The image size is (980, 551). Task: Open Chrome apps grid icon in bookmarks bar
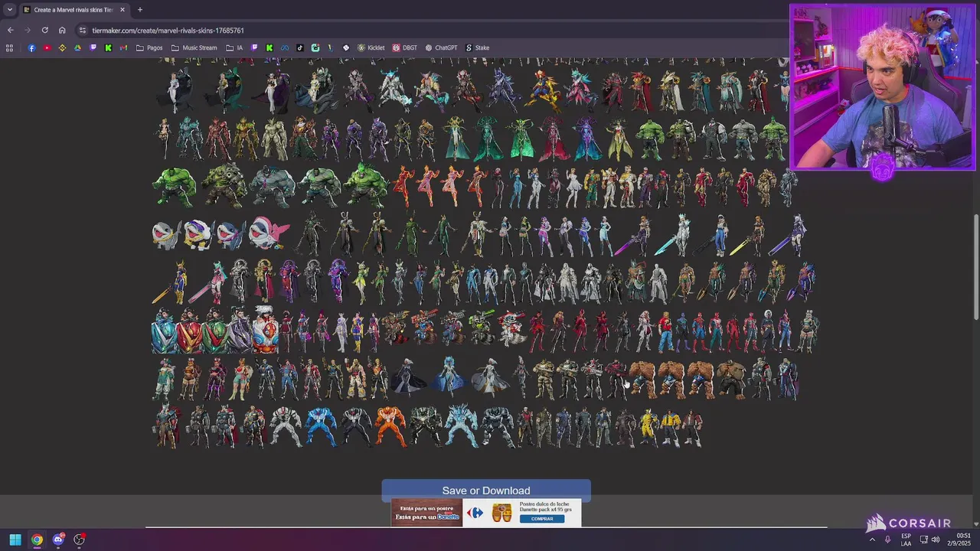coord(9,47)
